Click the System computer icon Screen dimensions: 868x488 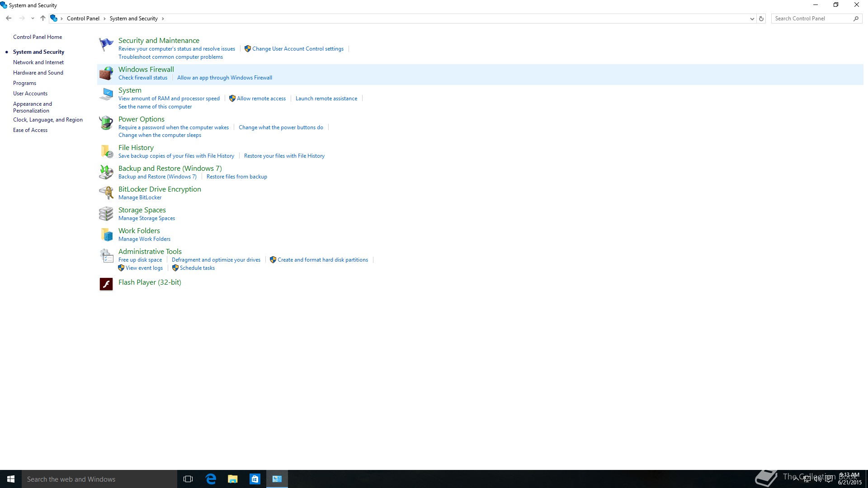point(106,94)
